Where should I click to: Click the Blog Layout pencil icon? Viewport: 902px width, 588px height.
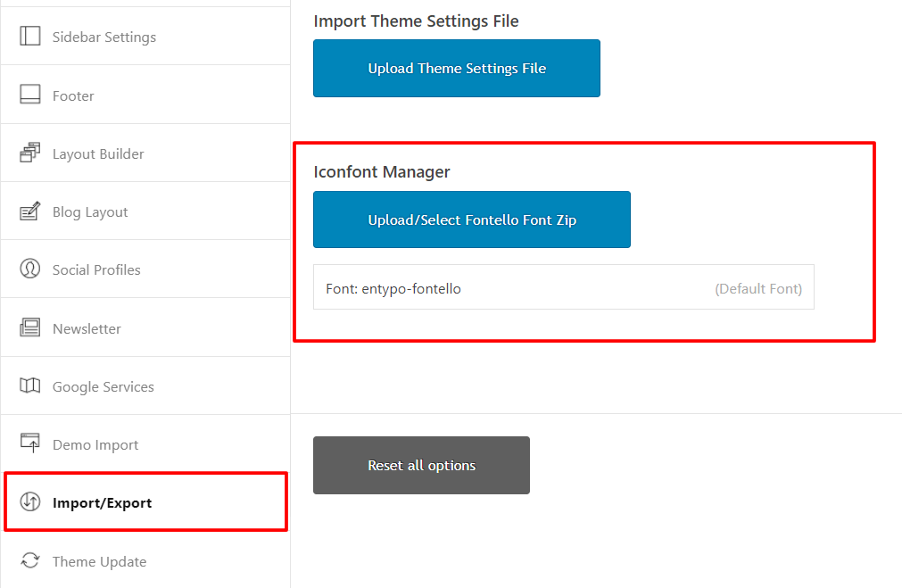click(30, 211)
